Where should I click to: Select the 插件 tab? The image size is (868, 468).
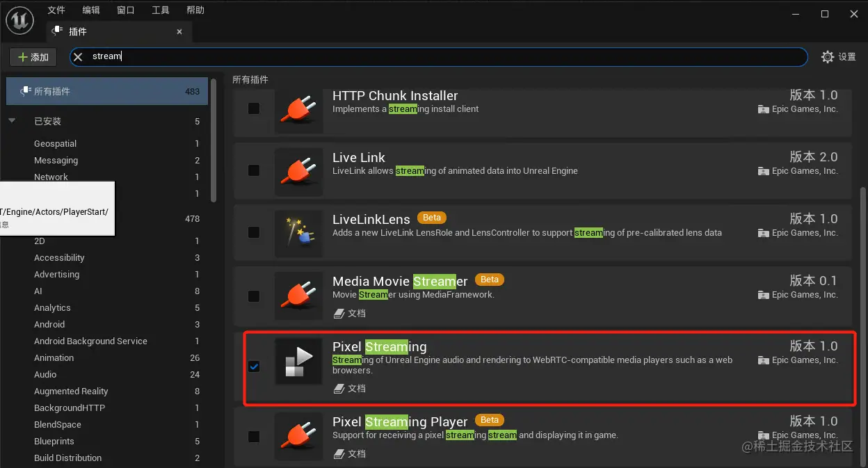click(x=118, y=32)
